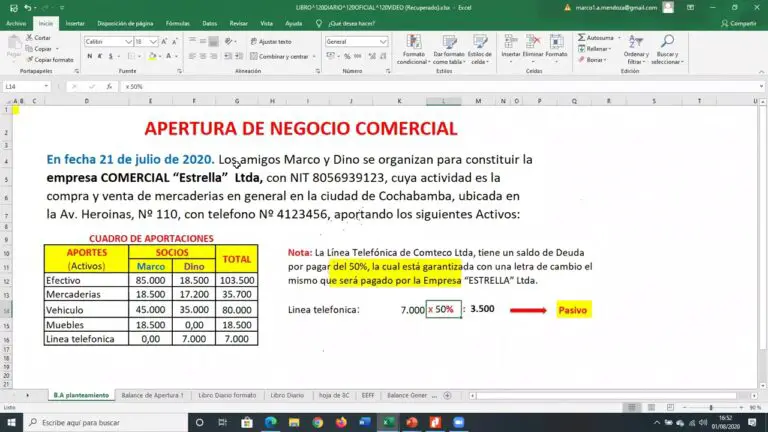Image resolution: width=768 pixels, height=432 pixels.
Task: Apply font color with the A icon
Action: coord(168,56)
